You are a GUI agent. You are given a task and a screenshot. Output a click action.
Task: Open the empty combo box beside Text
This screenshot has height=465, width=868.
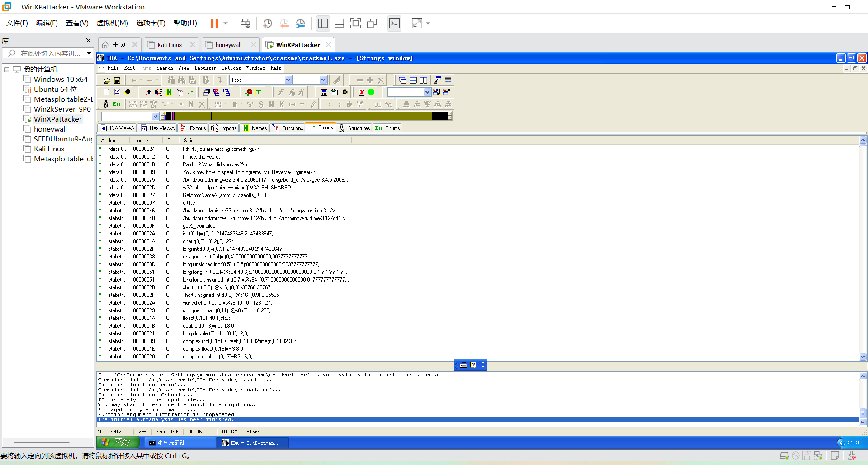[x=324, y=80]
